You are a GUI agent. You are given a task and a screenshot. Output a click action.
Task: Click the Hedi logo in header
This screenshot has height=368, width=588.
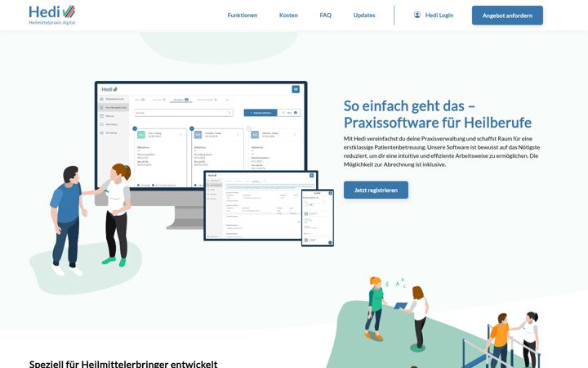tap(52, 15)
